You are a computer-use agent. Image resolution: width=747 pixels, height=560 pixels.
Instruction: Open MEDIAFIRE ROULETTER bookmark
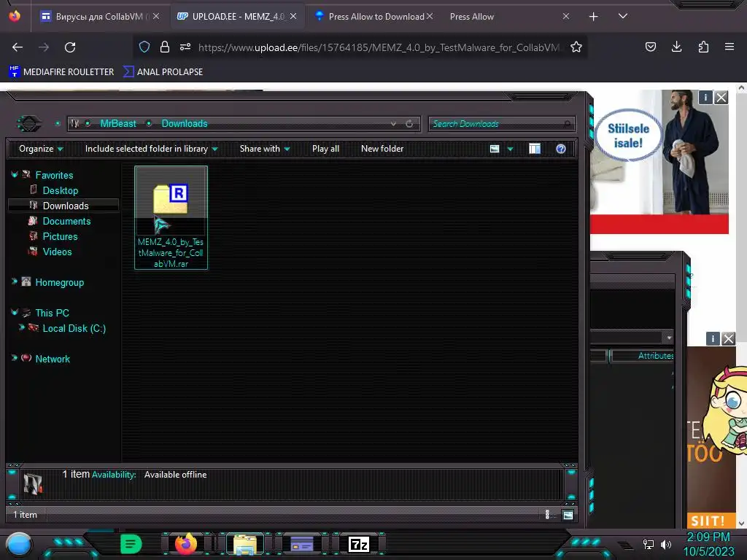(61, 72)
